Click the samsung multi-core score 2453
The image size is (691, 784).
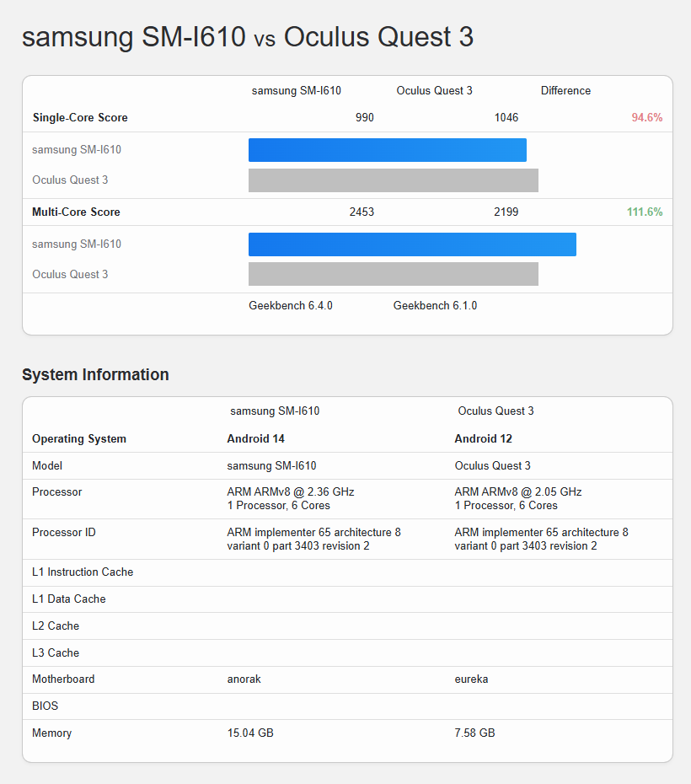pyautogui.click(x=362, y=212)
